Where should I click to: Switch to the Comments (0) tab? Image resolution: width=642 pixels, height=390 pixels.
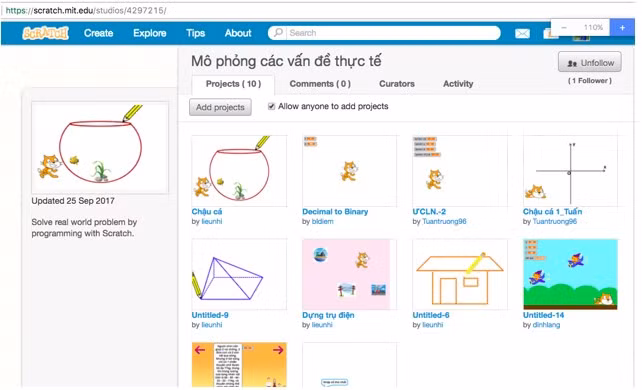(x=320, y=84)
